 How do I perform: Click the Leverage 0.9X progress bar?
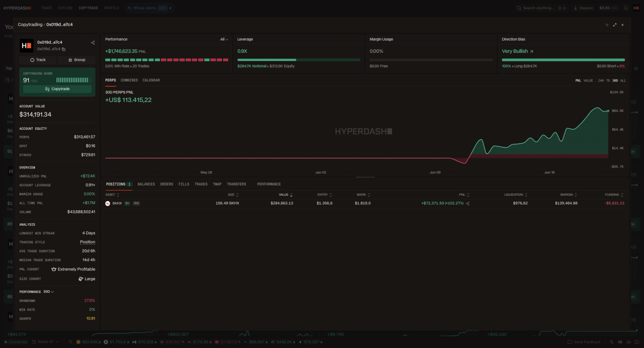click(x=299, y=60)
